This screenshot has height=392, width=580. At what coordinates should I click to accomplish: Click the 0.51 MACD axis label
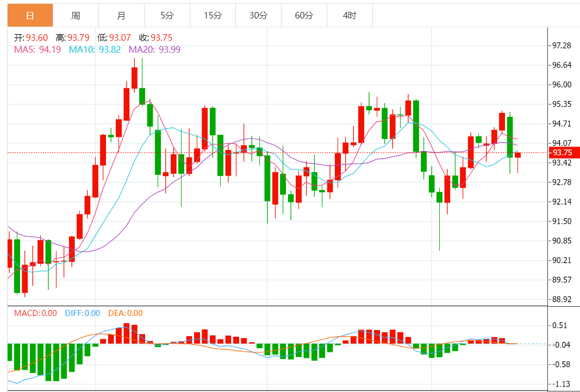coord(560,326)
